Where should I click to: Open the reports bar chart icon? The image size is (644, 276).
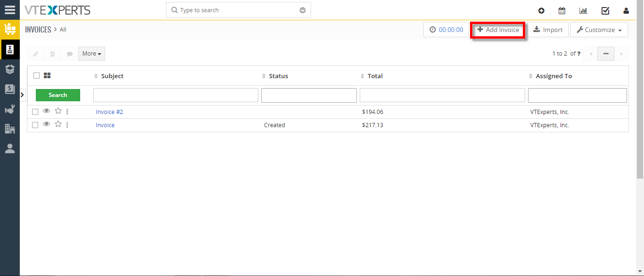[583, 11]
